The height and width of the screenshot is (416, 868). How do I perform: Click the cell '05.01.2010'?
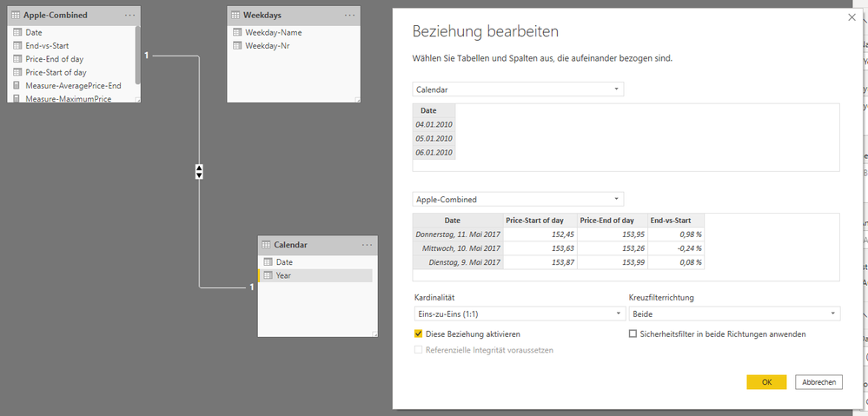click(434, 138)
